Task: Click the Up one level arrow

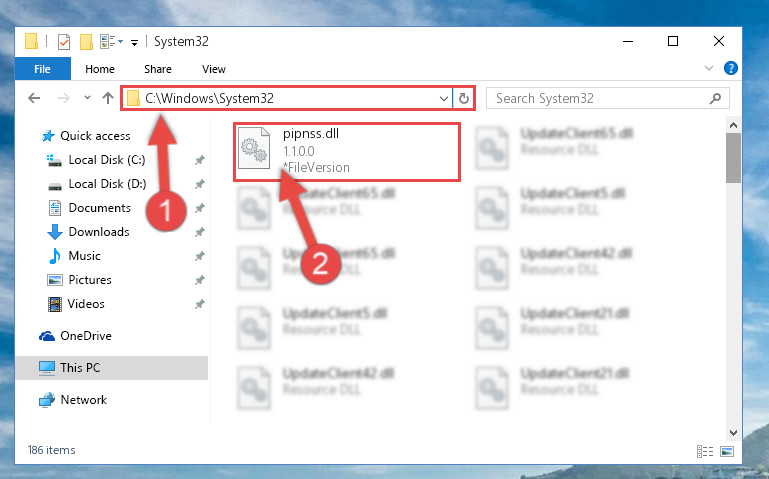Action: click(108, 98)
